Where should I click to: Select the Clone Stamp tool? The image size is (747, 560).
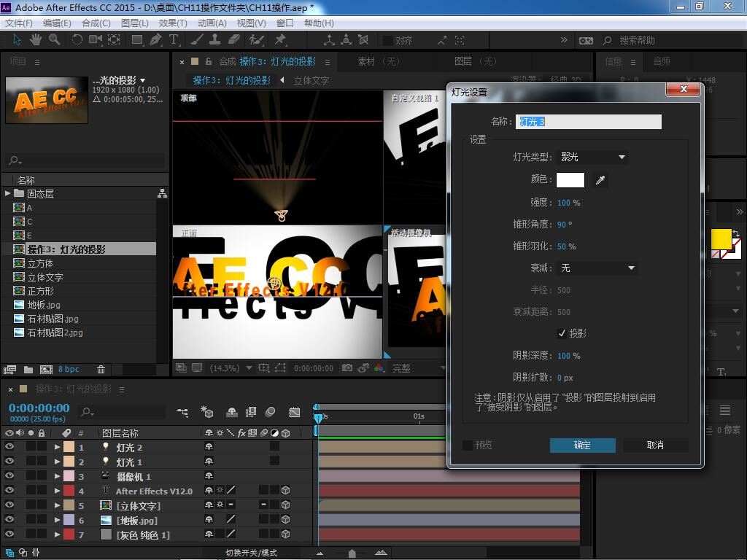215,40
